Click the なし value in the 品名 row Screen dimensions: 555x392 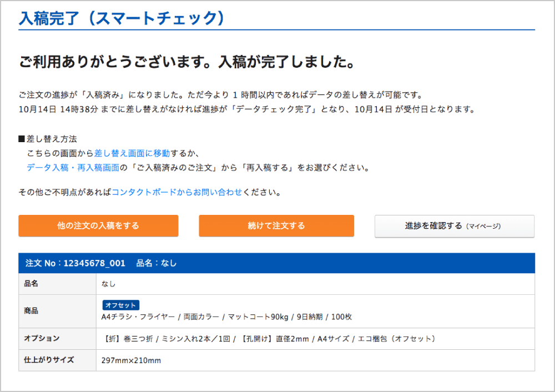pos(109,284)
